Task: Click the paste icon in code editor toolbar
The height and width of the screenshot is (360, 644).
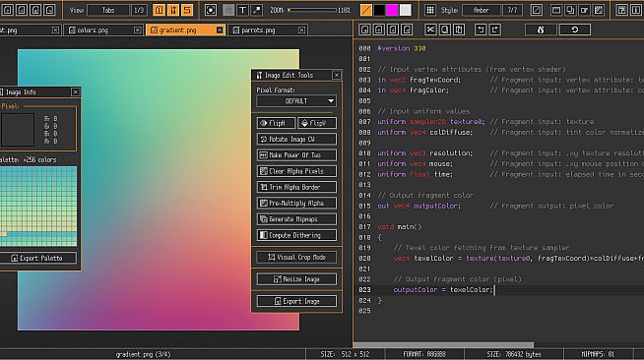Action: pyautogui.click(x=458, y=30)
